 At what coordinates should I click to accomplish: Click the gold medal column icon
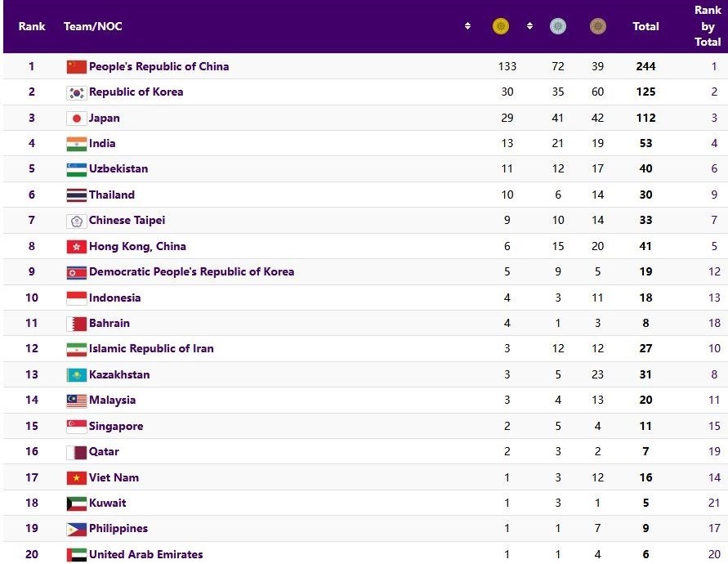(x=501, y=27)
